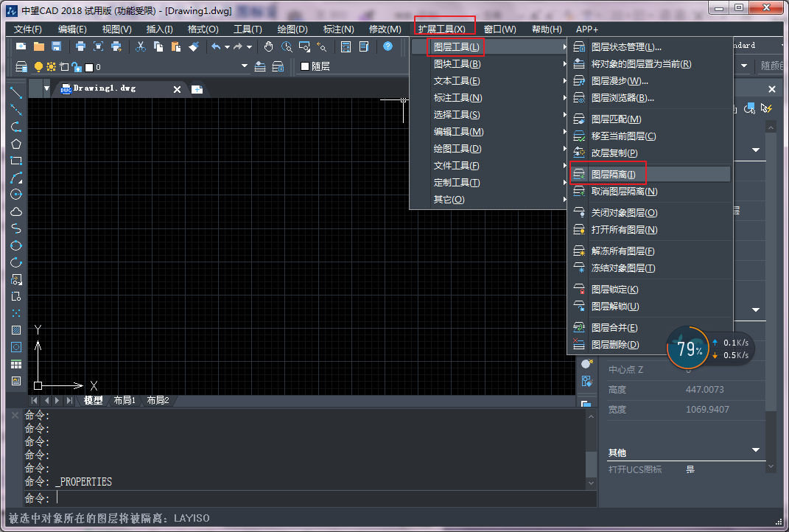Open the undo history dropdown arrow

227,46
